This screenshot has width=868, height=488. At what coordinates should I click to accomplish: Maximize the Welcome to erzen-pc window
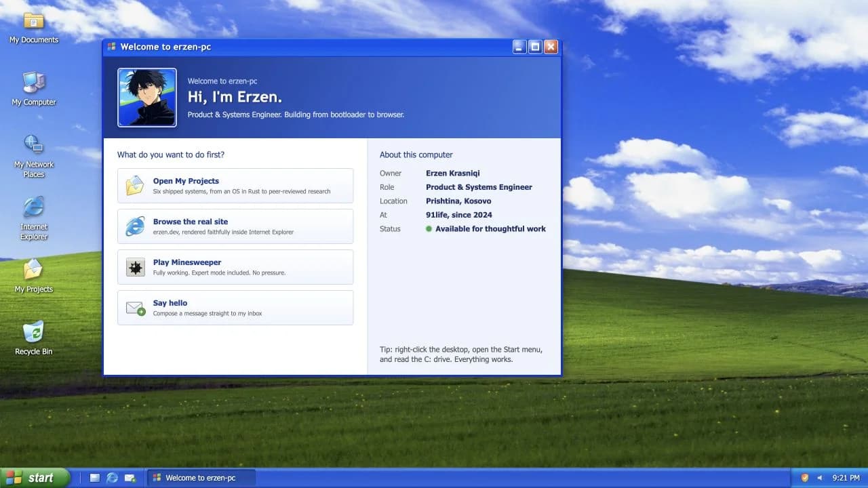click(x=535, y=47)
